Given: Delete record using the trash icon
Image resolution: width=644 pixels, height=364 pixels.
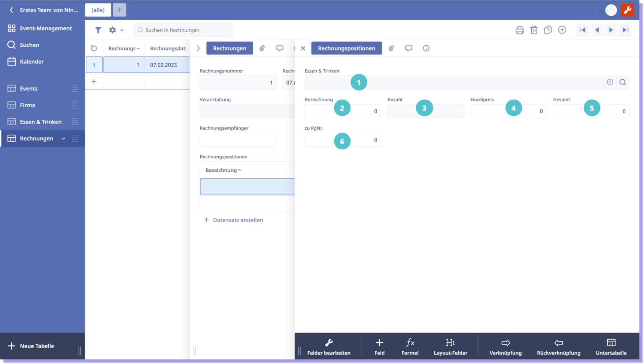Looking at the screenshot, I should (534, 30).
